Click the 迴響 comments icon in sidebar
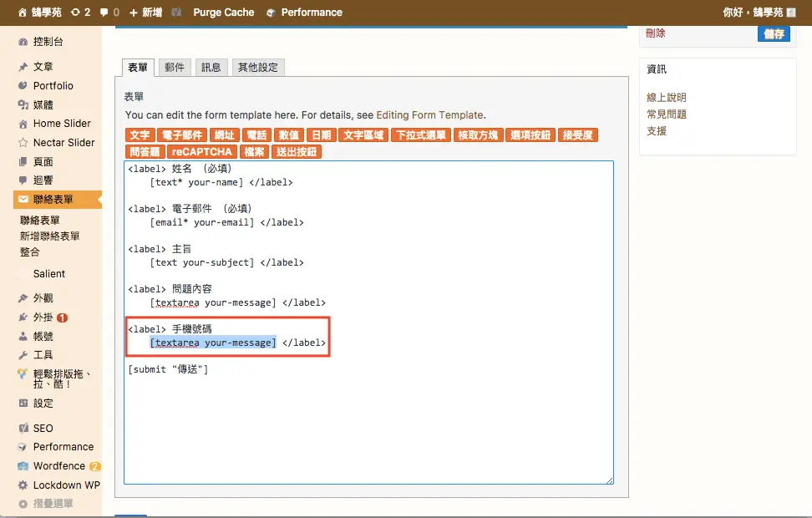The width and height of the screenshot is (812, 518). 23,180
